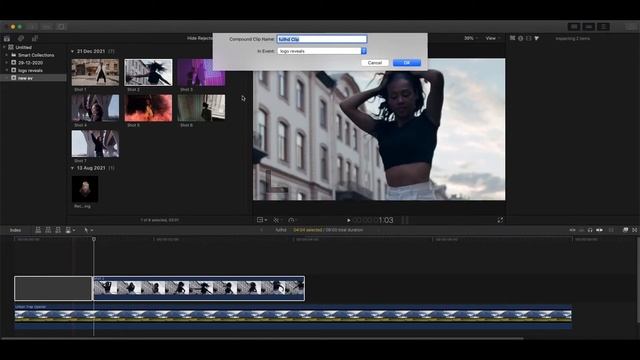640x360 pixels.
Task: Open the viewer zoom percentage menu
Action: 470,38
